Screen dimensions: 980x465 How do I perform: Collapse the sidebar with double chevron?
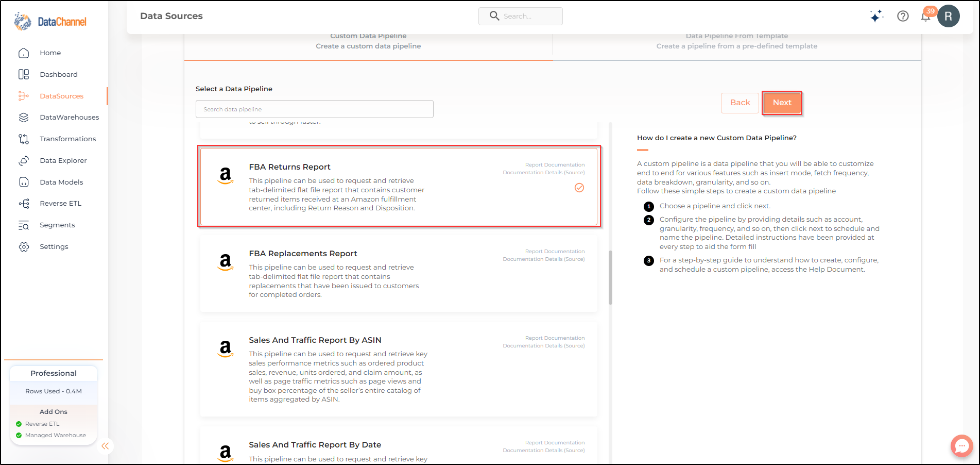click(x=105, y=446)
